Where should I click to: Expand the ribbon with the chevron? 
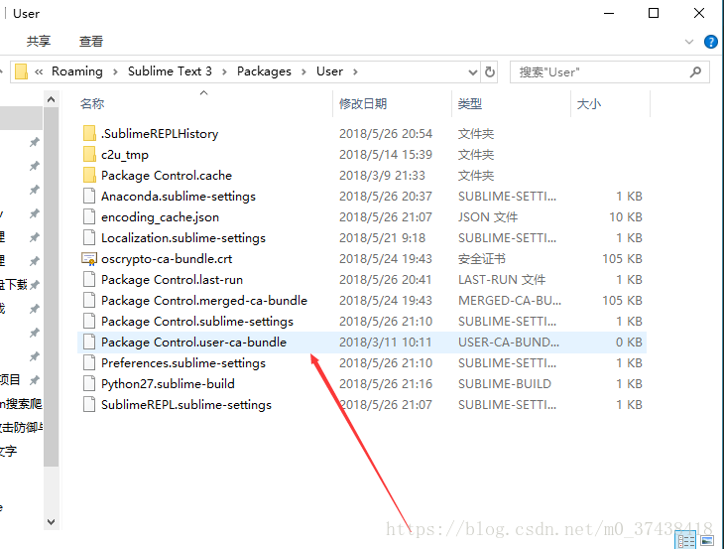point(689,42)
